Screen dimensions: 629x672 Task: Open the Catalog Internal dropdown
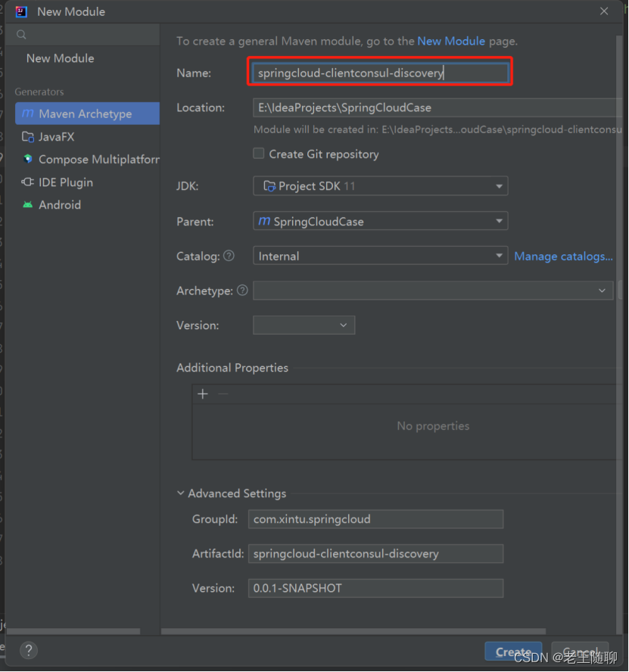click(380, 256)
